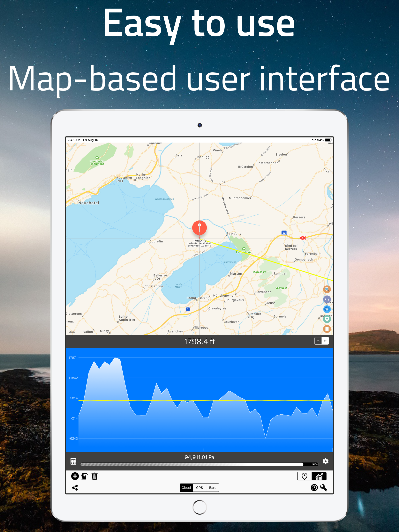The image size is (399, 532).
Task: Switch to the map pin view mode
Action: [305, 476]
